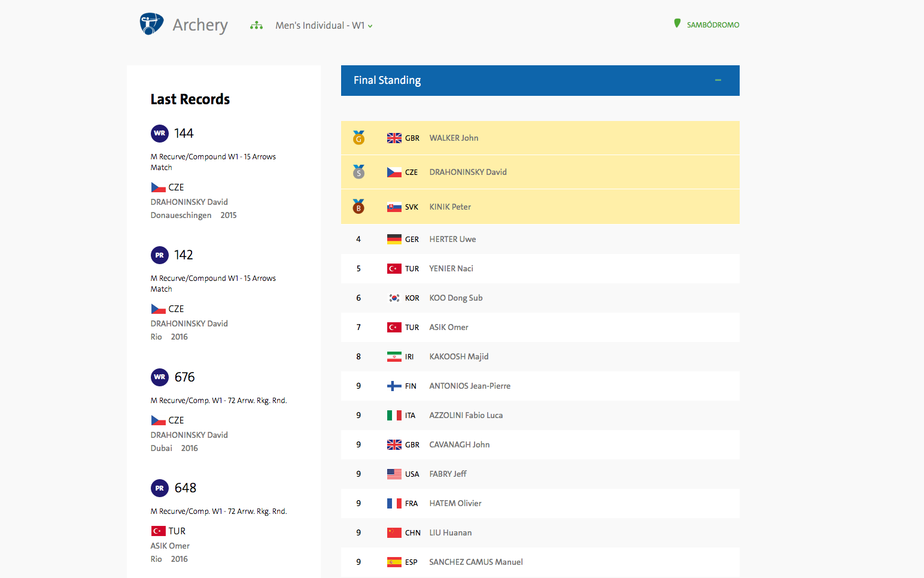Screen dimensions: 924x578
Task: Click ASIK Omer in Last Records
Action: coord(170,546)
